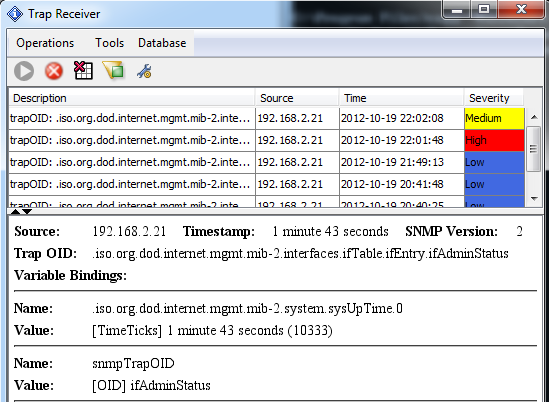The height and width of the screenshot is (402, 549).
Task: Expand pane with split divider down arrow
Action: pyautogui.click(x=27, y=211)
